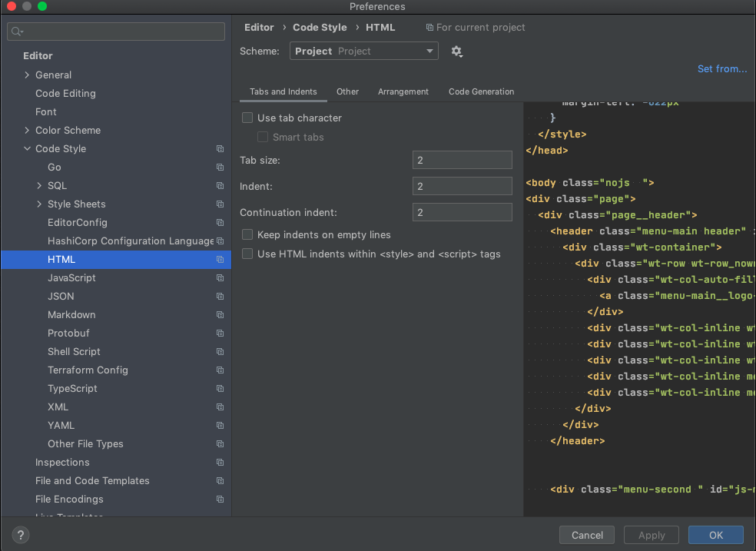Click the project-level icon beside JSON

point(220,297)
